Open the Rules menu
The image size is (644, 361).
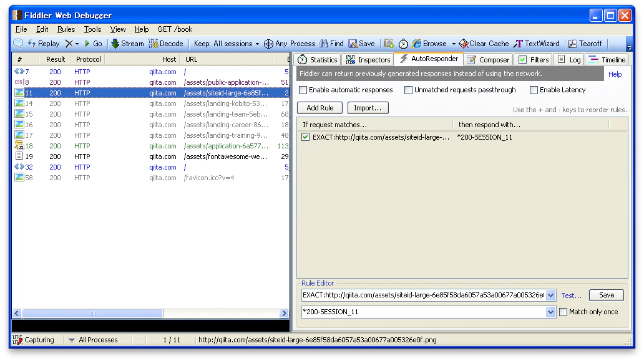click(66, 29)
